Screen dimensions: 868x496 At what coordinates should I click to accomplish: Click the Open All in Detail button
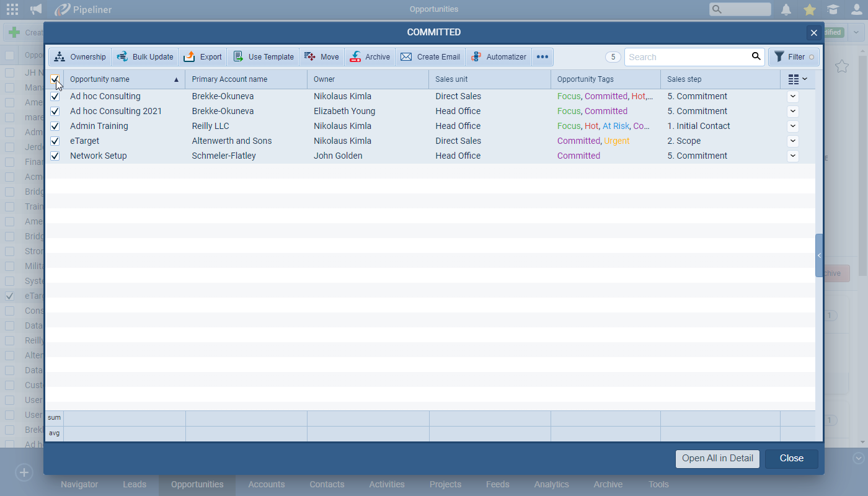pyautogui.click(x=717, y=459)
